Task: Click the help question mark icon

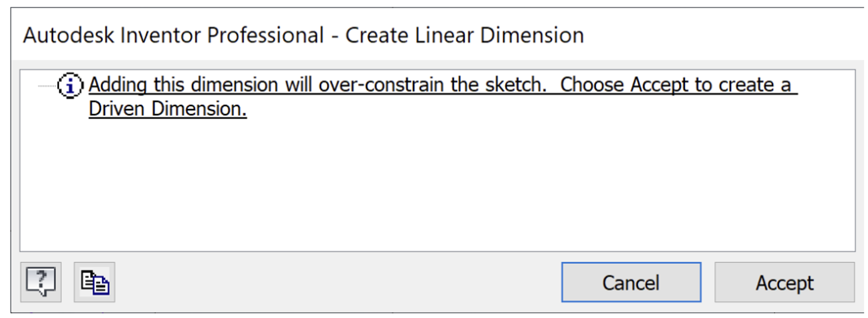Action: click(41, 282)
